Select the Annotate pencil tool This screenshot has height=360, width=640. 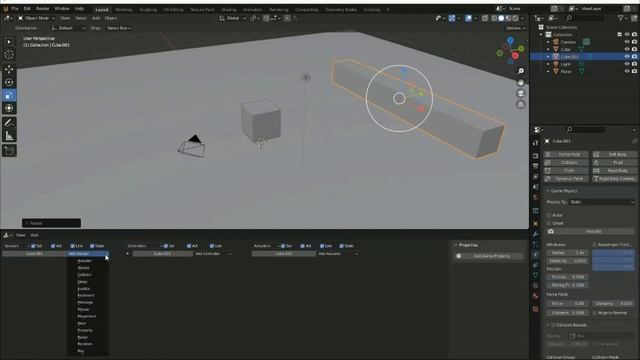pos(9,123)
